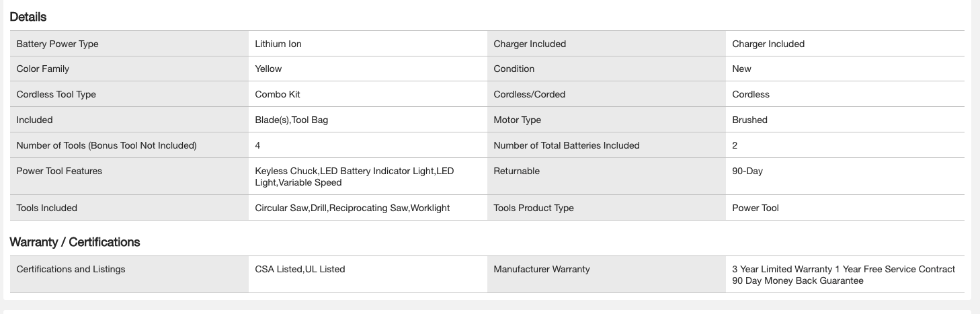
Task: Select the Keyless Chuck features text
Action: click(x=354, y=176)
